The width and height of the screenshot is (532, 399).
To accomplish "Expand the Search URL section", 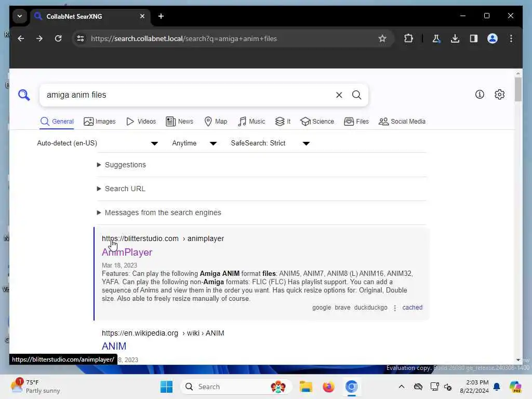I will [x=122, y=189].
